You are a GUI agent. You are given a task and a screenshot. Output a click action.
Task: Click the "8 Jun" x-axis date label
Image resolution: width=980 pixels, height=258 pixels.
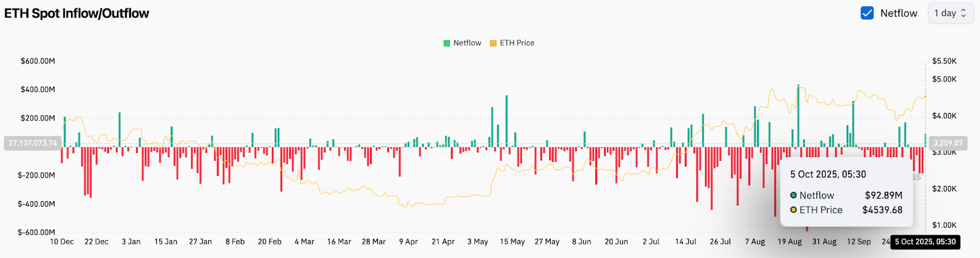click(x=581, y=242)
